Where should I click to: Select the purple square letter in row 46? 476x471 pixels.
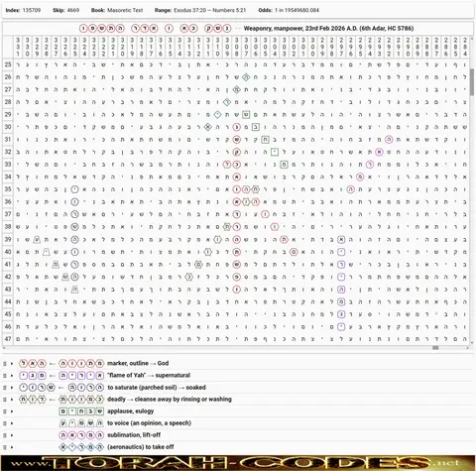(341, 327)
